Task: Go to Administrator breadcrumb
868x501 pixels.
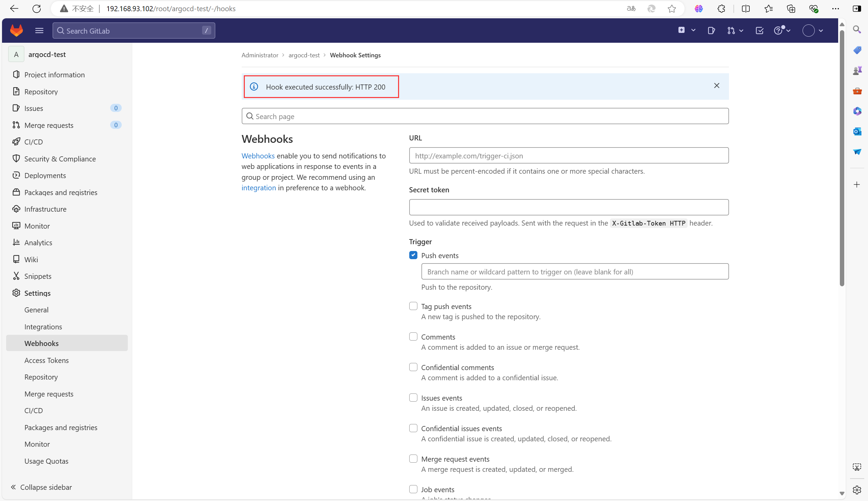Action: [x=260, y=55]
